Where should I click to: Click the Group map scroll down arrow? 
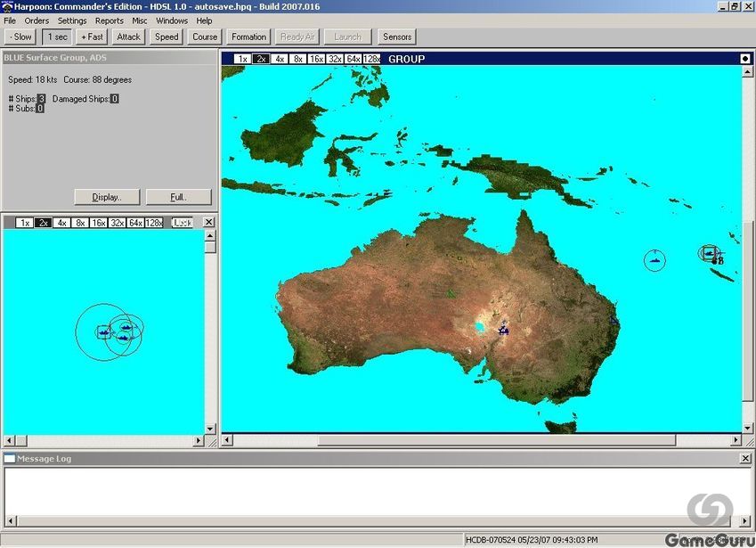tap(747, 428)
